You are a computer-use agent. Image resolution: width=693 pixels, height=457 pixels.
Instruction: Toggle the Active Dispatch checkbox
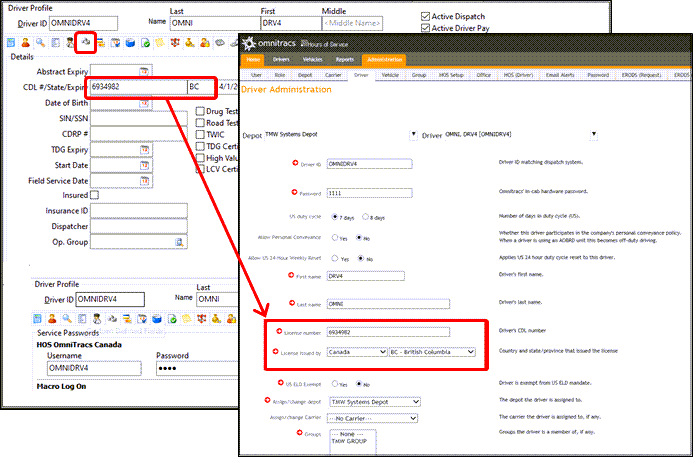pos(425,16)
